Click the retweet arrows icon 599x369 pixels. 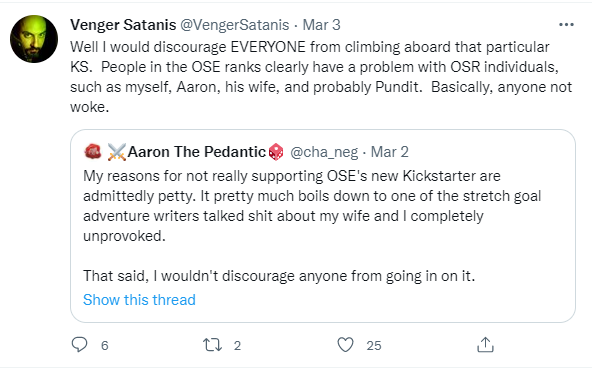coord(212,345)
